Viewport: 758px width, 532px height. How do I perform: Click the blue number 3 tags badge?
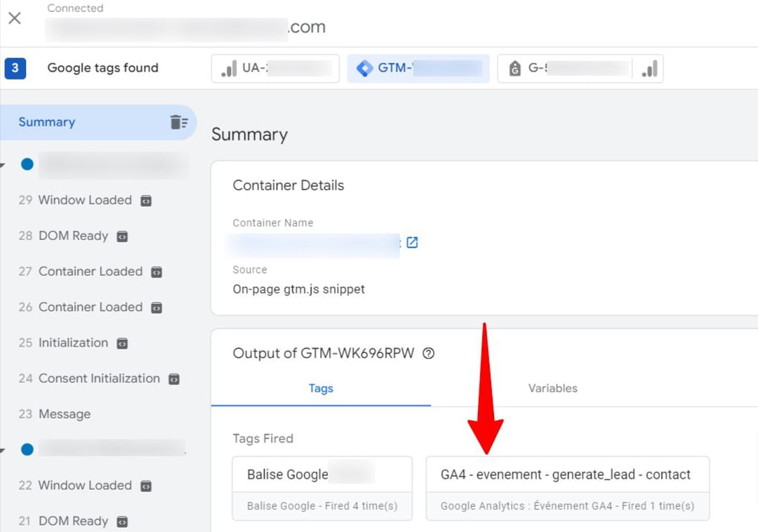click(x=15, y=68)
